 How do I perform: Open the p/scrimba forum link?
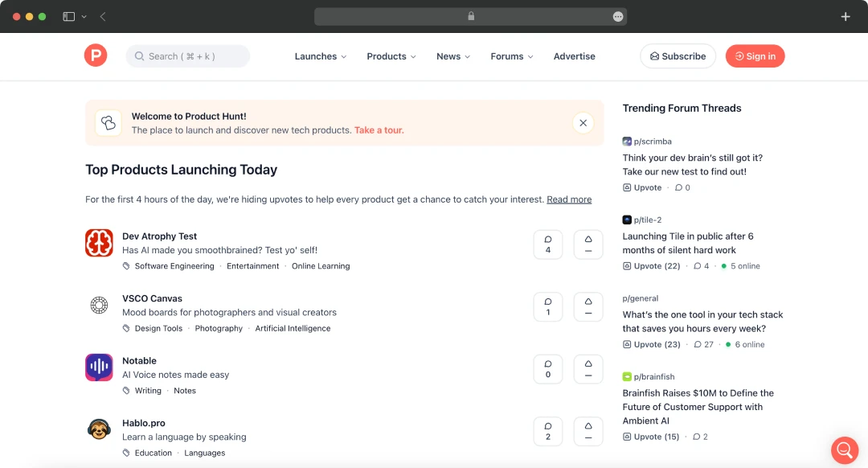pyautogui.click(x=653, y=142)
